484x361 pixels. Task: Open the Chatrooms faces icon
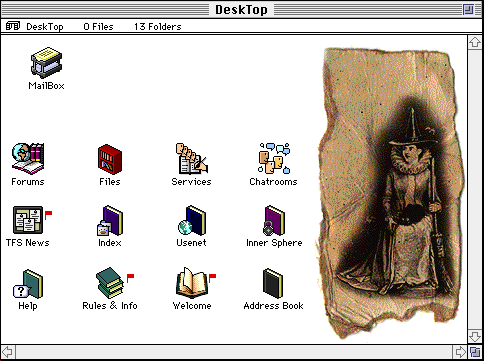click(x=274, y=159)
